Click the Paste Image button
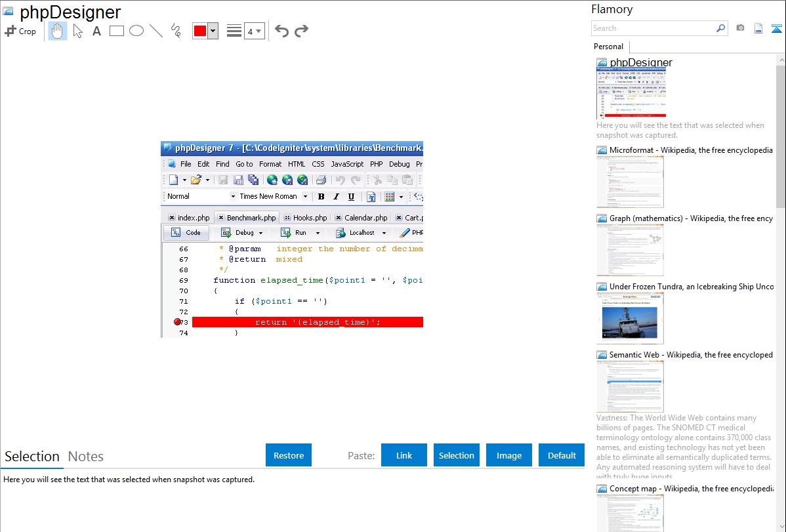 coord(508,455)
